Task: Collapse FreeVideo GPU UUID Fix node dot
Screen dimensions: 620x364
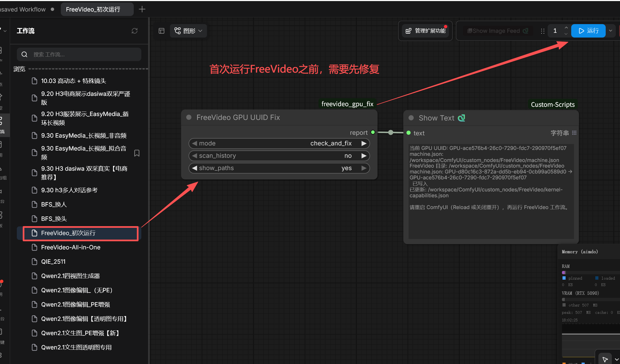Action: (x=189, y=117)
